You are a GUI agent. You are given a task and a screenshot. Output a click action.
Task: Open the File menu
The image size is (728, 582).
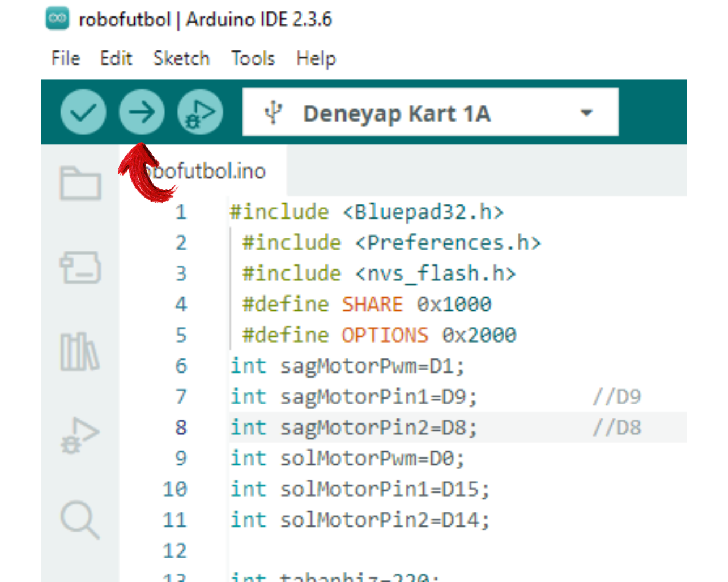pyautogui.click(x=66, y=58)
